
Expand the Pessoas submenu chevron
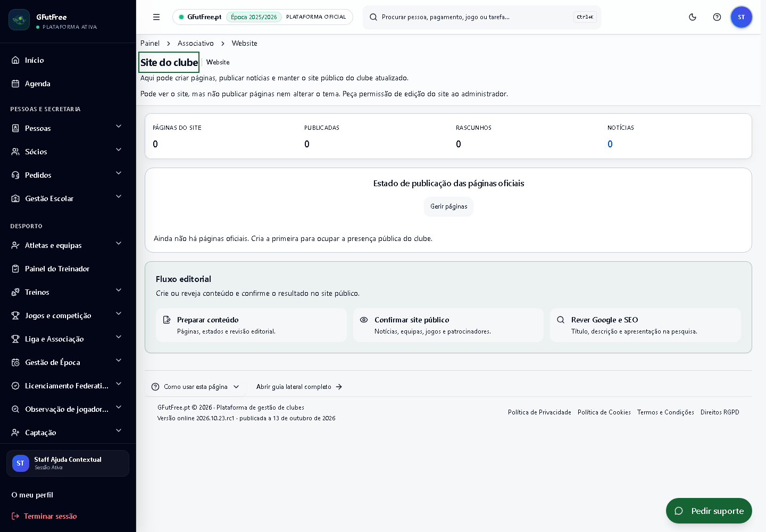click(x=119, y=126)
